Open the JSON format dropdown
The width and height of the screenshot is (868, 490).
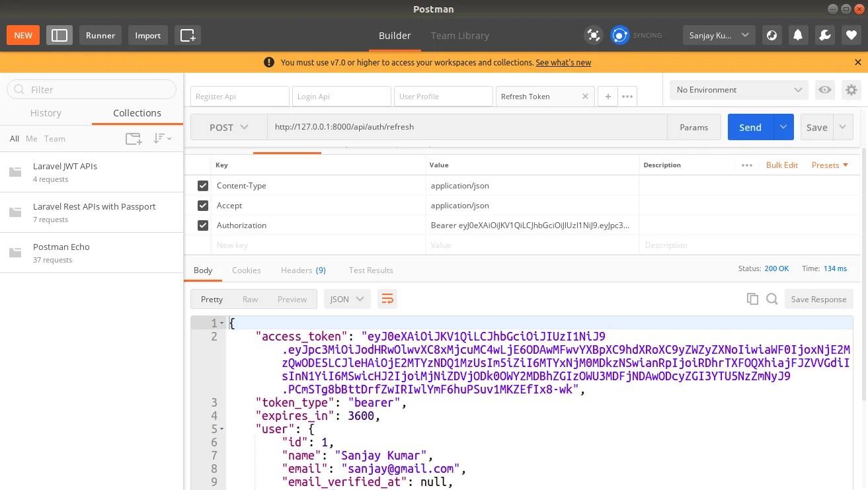[x=346, y=299]
